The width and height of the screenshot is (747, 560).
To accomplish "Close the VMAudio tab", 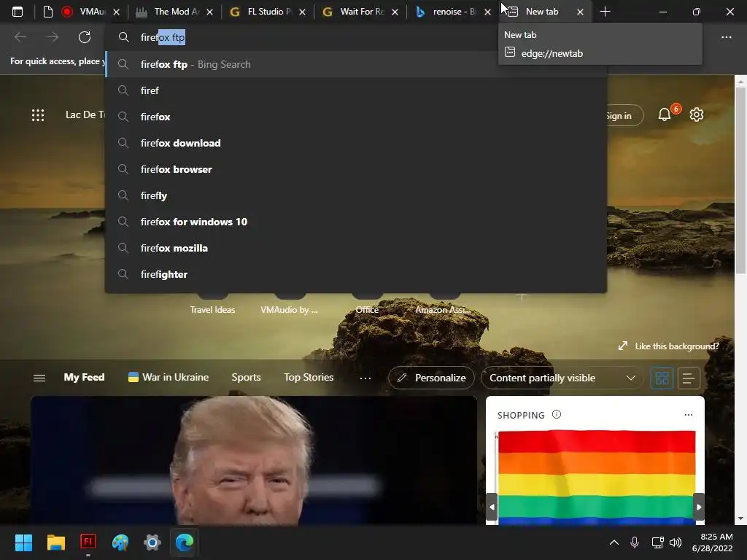I will [x=116, y=12].
